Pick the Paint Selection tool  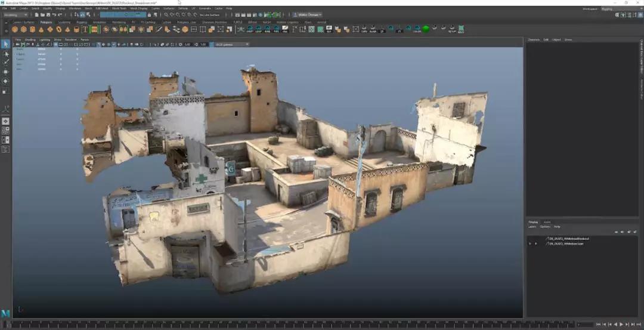tap(6, 63)
